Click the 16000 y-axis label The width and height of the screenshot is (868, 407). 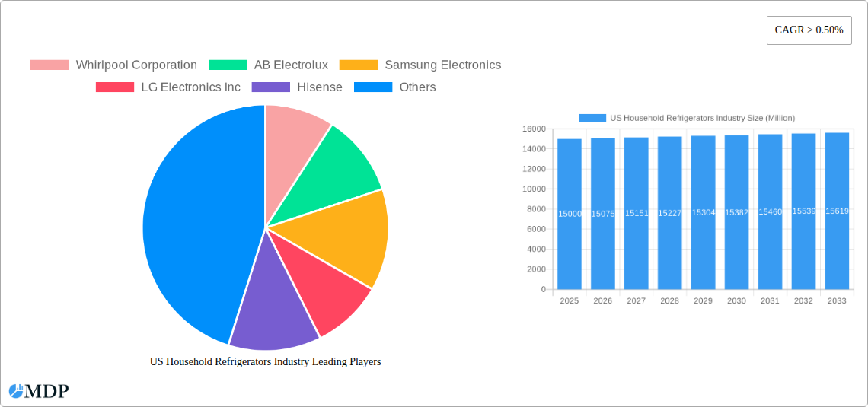tap(534, 129)
